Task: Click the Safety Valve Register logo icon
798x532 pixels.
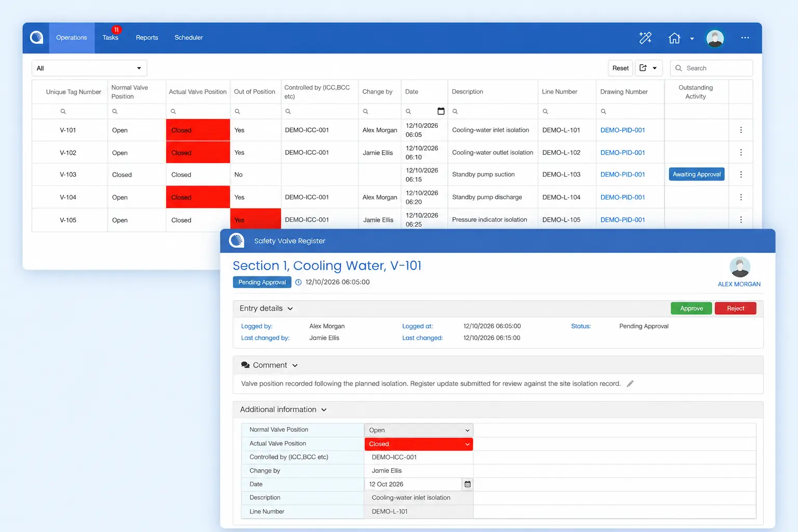Action: 236,241
